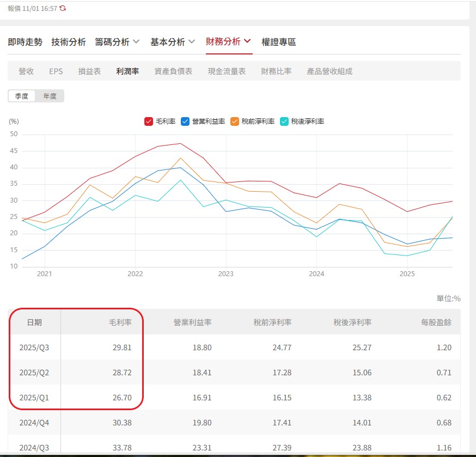476x457 pixels.
Task: Open the EPS sub-tab
Action: [56, 71]
